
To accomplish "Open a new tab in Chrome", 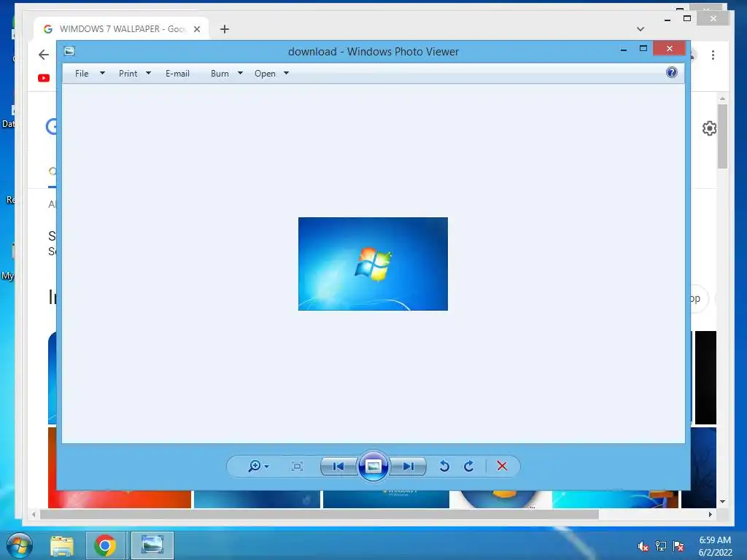I will point(225,29).
